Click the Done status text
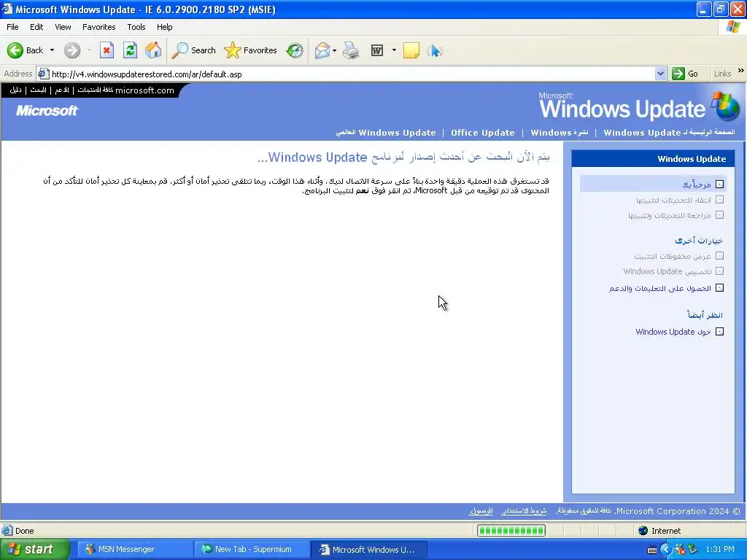The image size is (747, 560). point(24,531)
